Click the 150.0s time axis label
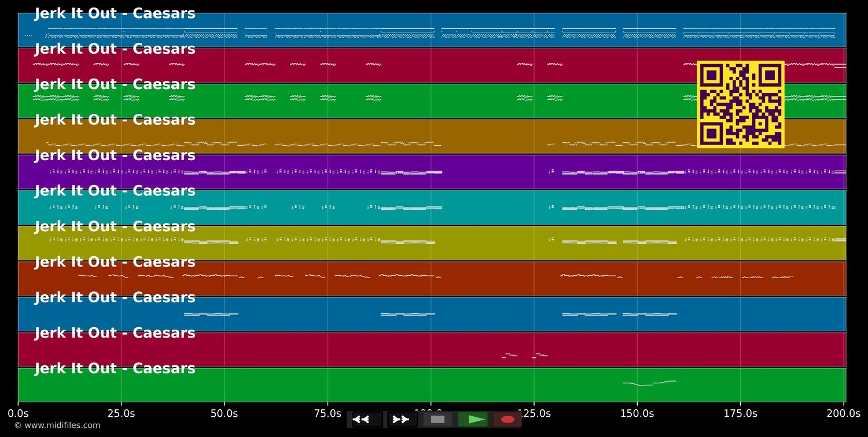 [x=637, y=413]
